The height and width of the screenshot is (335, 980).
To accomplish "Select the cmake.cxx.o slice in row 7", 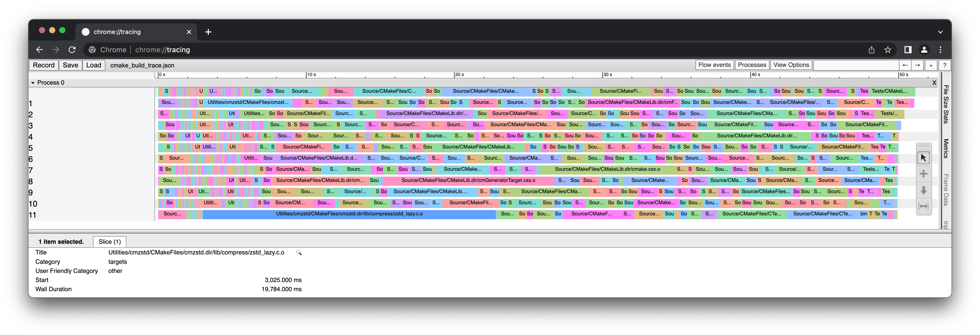I will pos(607,170).
